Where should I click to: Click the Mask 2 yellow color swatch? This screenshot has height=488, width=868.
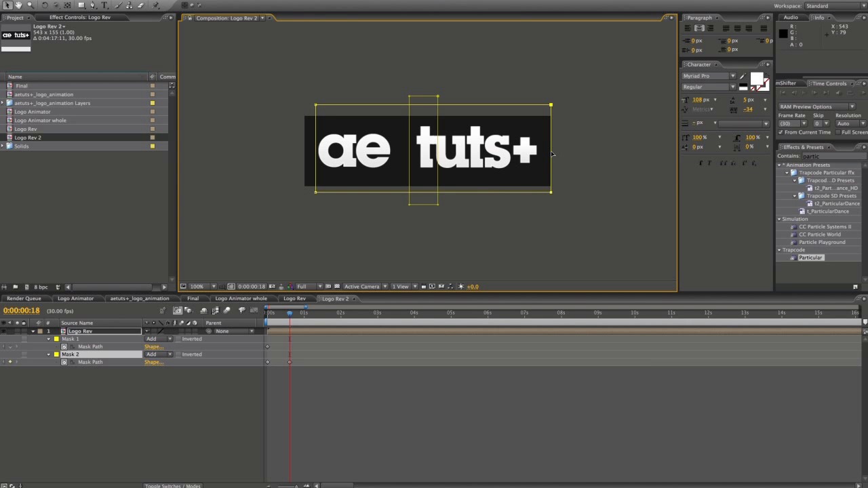click(56, 354)
